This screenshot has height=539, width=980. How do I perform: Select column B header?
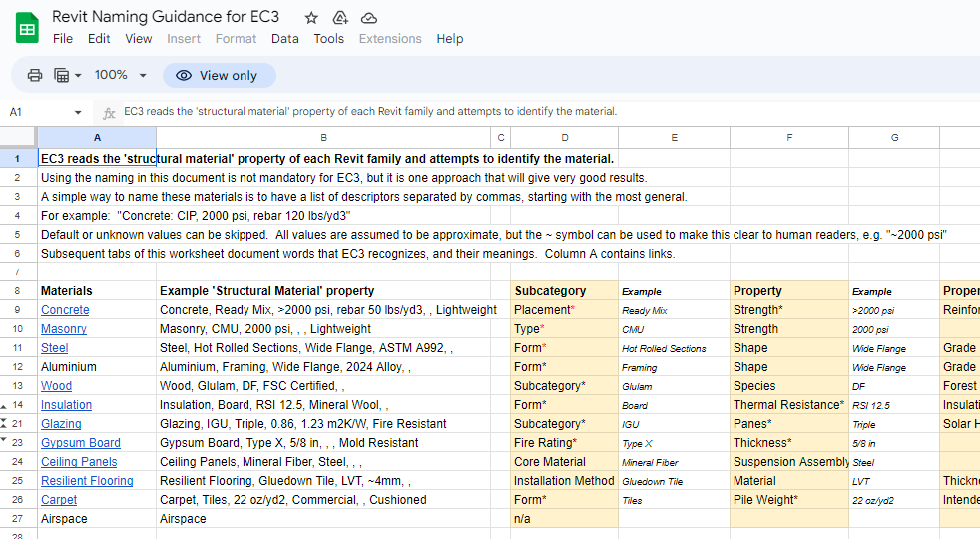[x=323, y=137]
